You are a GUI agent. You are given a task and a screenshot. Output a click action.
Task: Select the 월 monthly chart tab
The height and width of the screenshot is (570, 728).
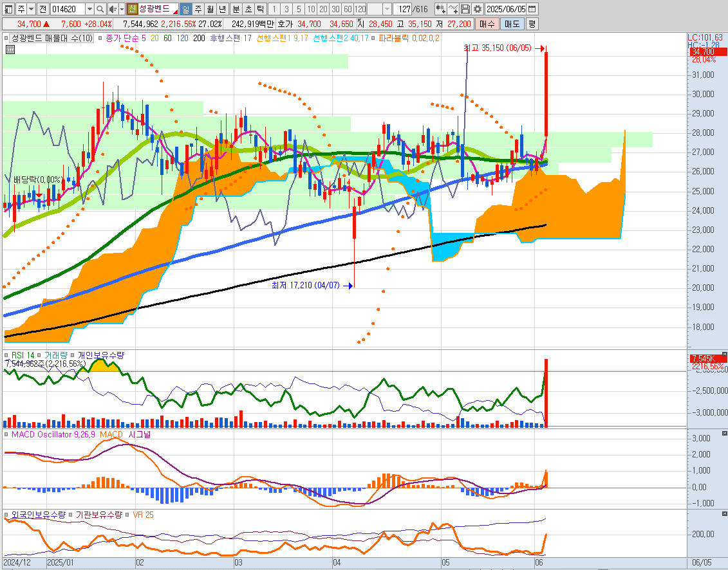[210, 9]
